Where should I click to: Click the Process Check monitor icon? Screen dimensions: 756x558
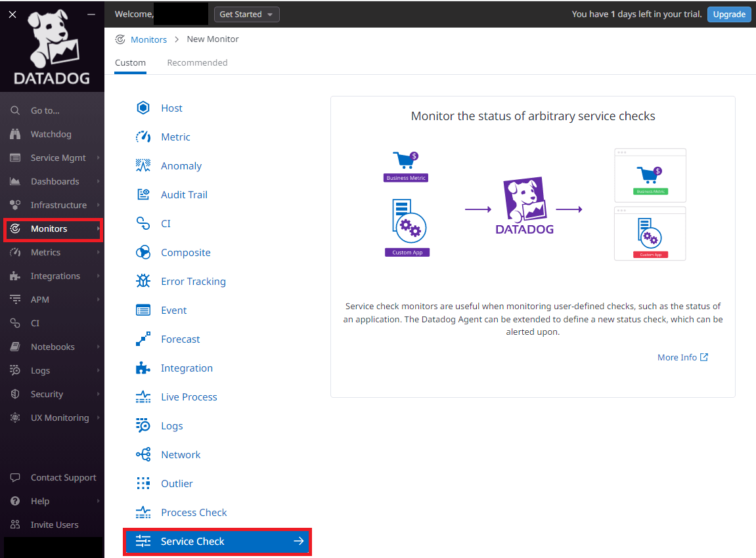[x=143, y=513]
